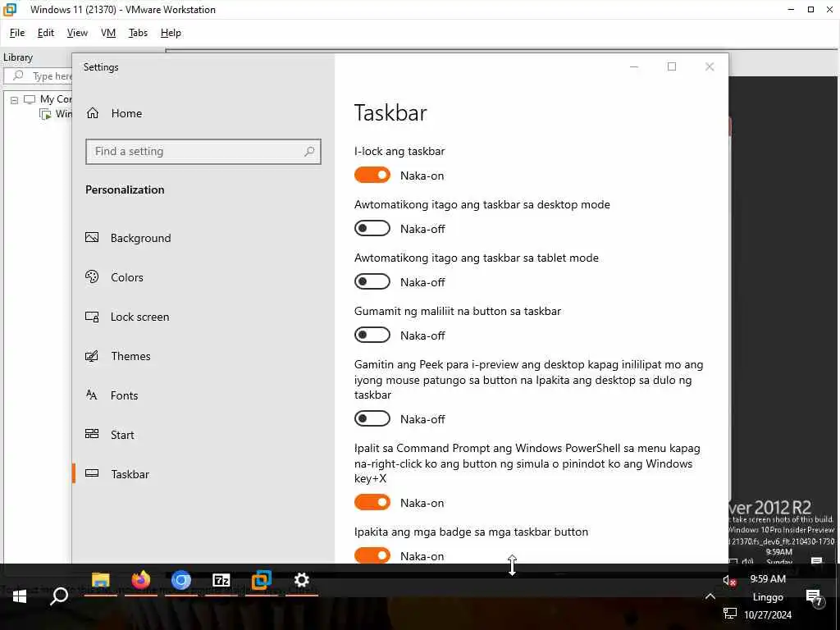Open the Help menu
Viewport: 840px width, 630px height.
(x=171, y=33)
